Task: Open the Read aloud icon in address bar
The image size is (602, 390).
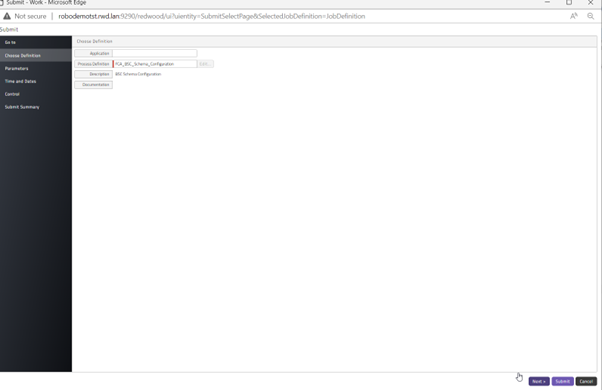Action: [574, 16]
